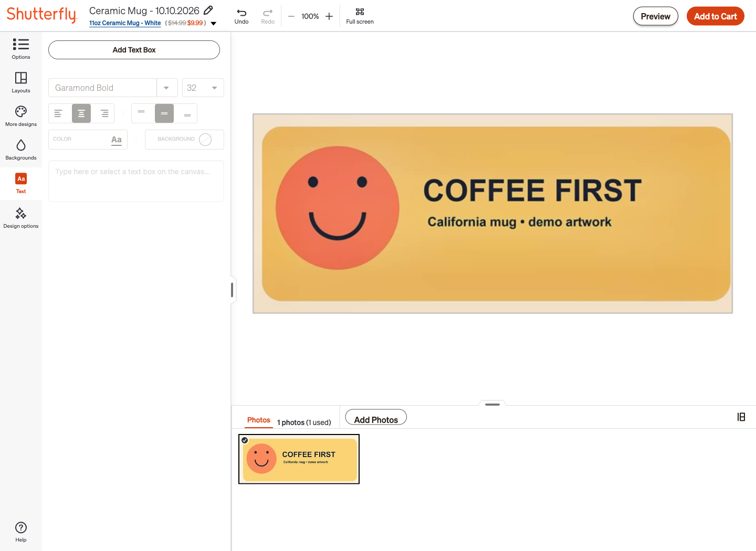Edit project name with pencil icon
Image resolution: width=756 pixels, height=551 pixels.
208,10
